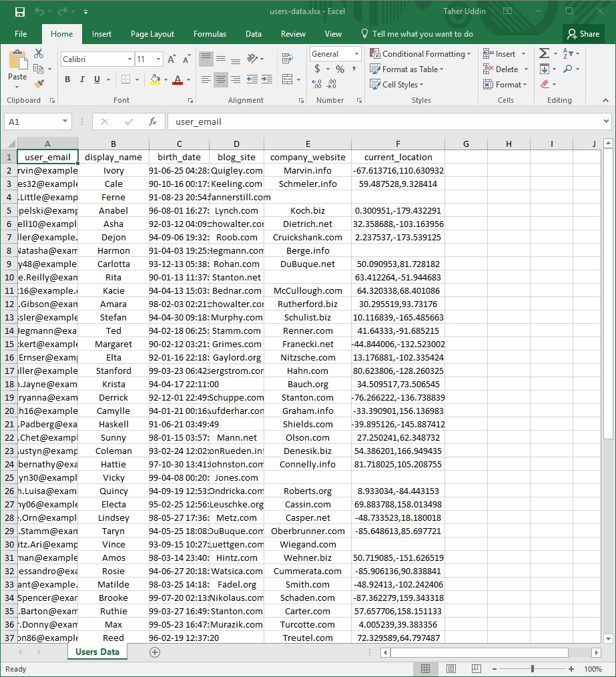Click the Format cells button
Screen dimensions: 616x677
coord(505,85)
